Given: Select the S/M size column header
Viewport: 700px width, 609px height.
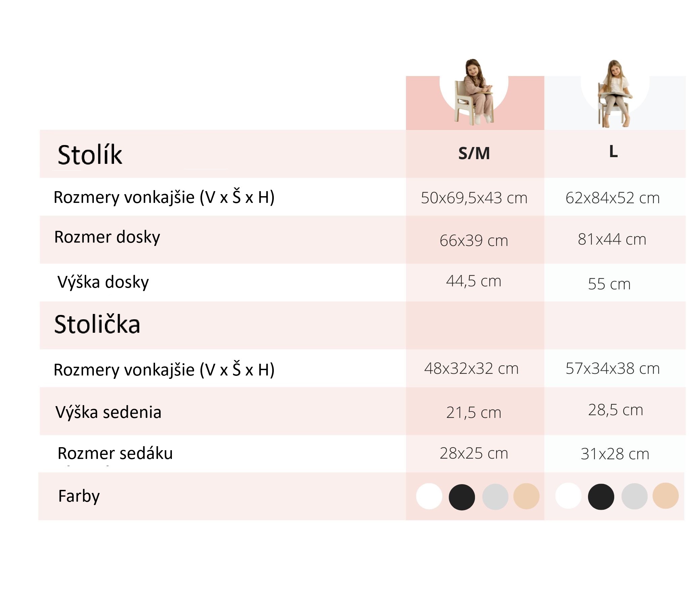Looking at the screenshot, I should click(x=474, y=154).
